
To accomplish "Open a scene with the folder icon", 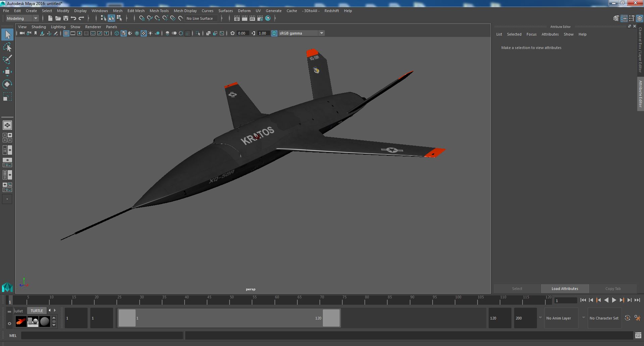I will pyautogui.click(x=58, y=18).
